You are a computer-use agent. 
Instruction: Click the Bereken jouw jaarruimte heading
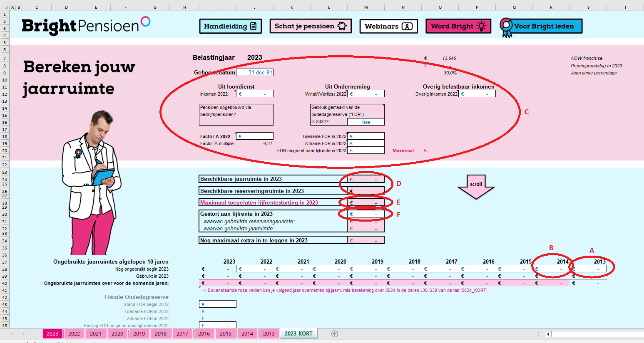click(79, 78)
